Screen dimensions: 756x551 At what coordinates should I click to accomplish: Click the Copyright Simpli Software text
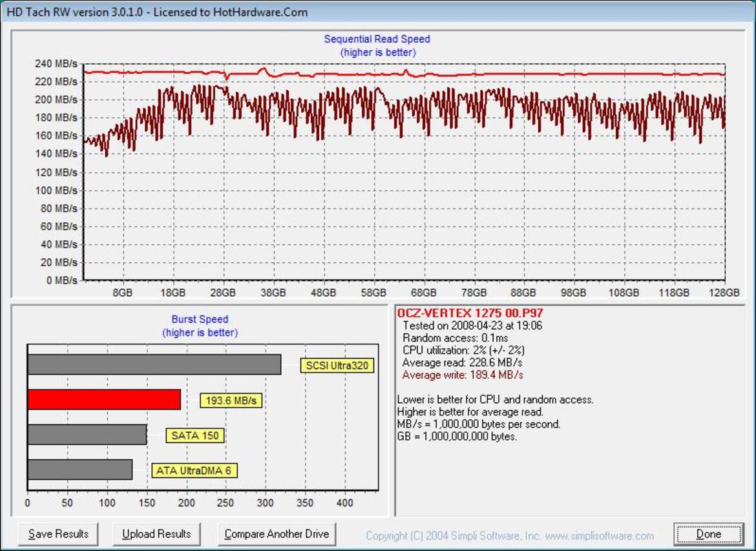point(510,535)
